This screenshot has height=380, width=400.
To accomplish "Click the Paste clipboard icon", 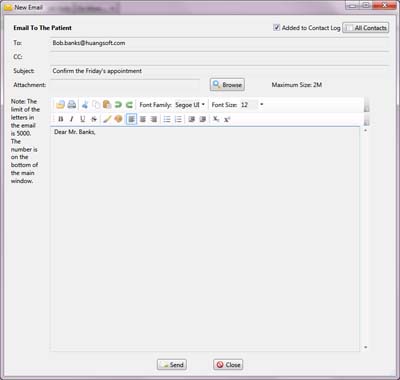I will [x=107, y=105].
